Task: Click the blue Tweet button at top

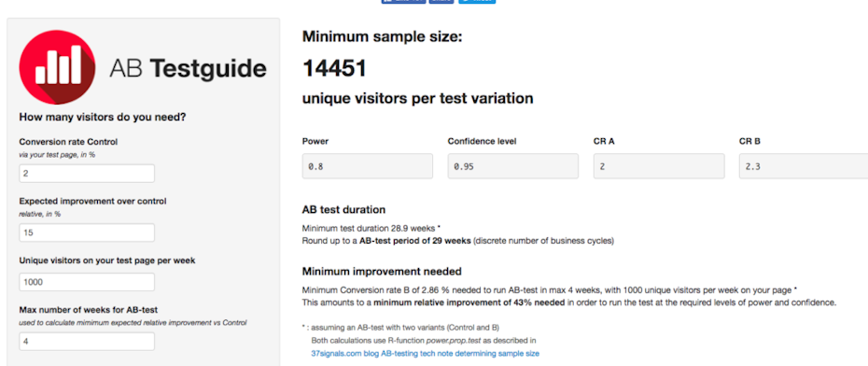Action: 477,1
